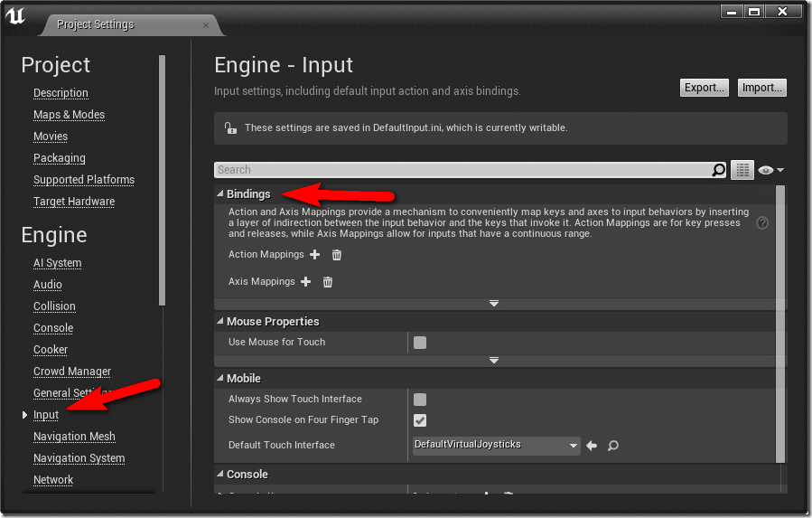Click the lock icon in the writable notice
This screenshot has width=812, height=518.
pyautogui.click(x=230, y=128)
